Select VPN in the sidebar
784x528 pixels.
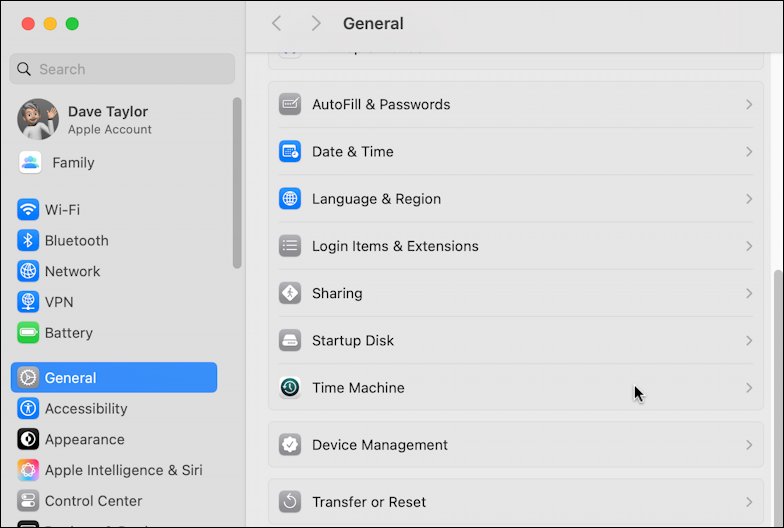click(114, 302)
